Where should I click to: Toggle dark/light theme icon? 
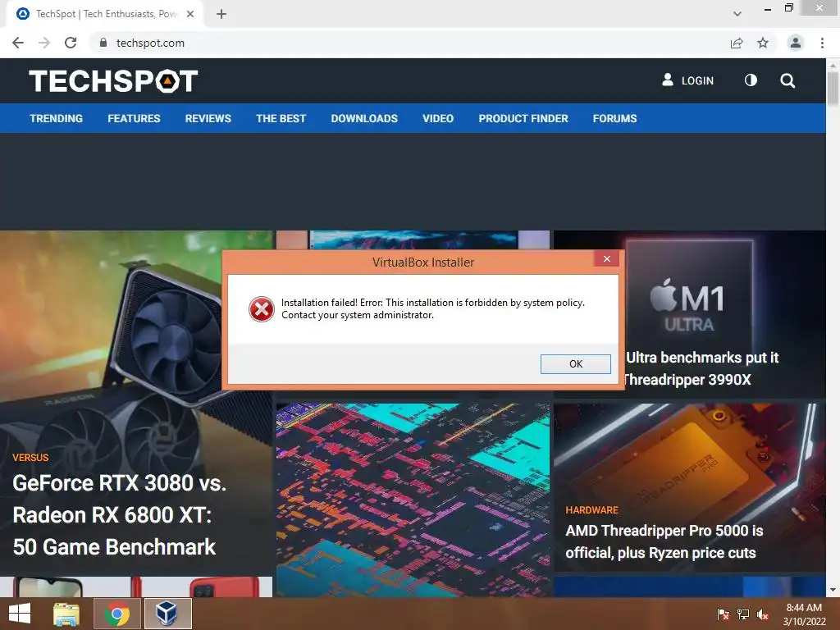point(751,80)
